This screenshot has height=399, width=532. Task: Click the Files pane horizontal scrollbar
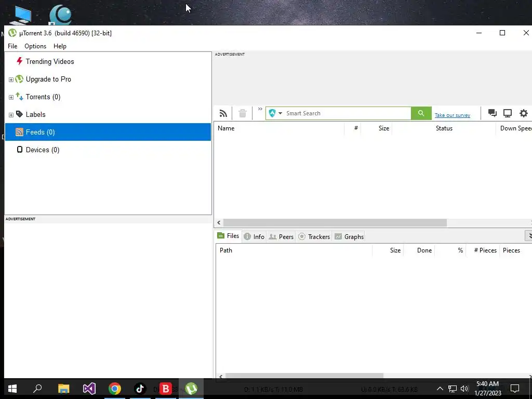click(304, 376)
